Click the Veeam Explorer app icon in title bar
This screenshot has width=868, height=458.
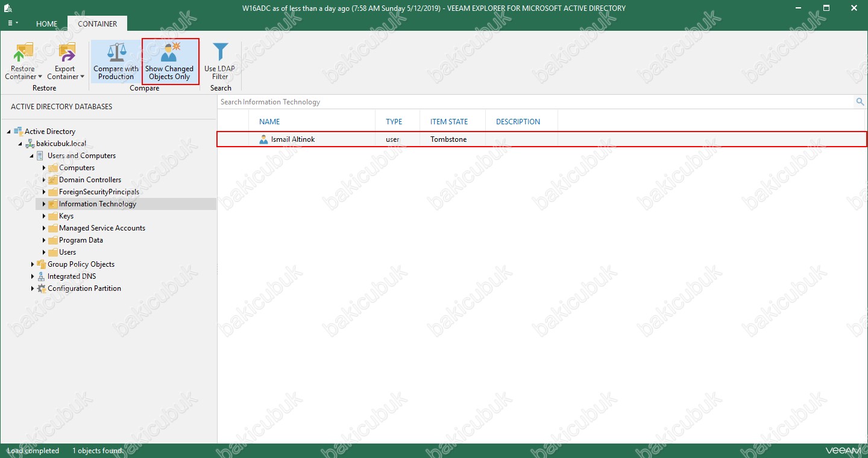point(8,8)
